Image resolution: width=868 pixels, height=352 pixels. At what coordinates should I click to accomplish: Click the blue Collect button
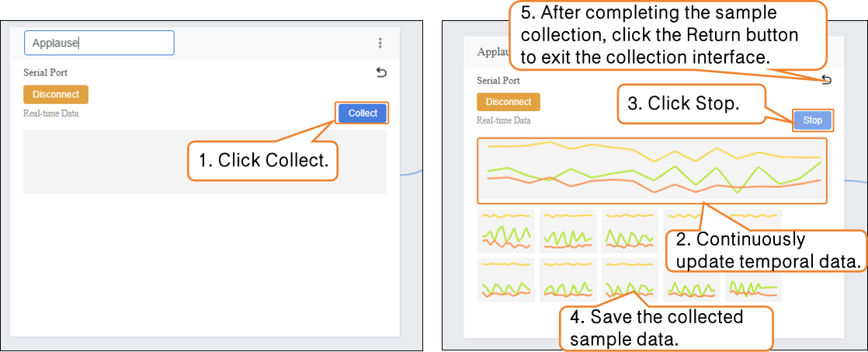coord(363,113)
